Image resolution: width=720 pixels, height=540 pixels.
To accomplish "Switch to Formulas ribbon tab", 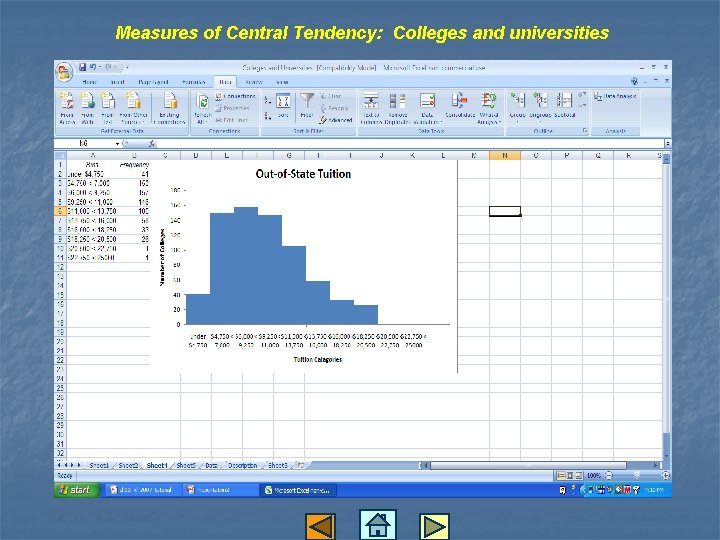I will (x=193, y=82).
